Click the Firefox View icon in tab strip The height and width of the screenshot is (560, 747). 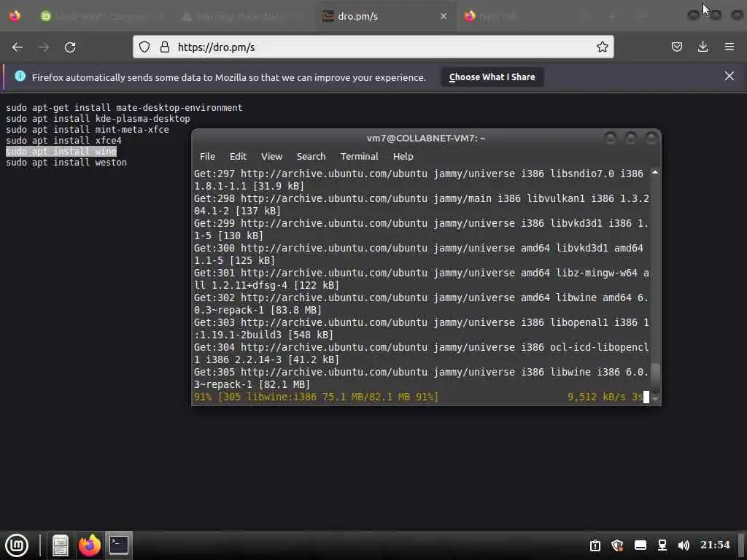pos(15,16)
